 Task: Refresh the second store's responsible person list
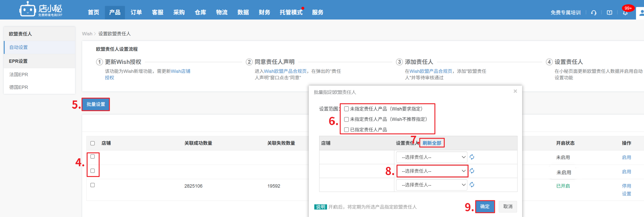472,171
